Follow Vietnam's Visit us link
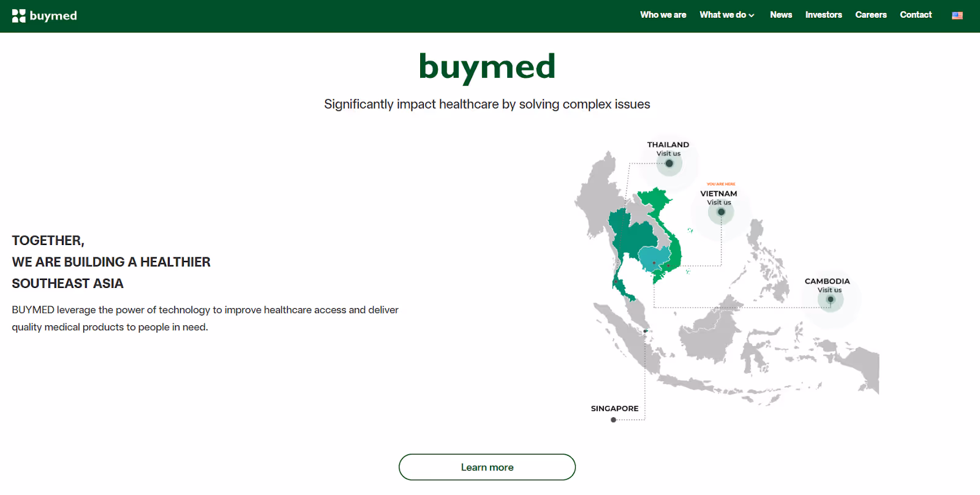This screenshot has height=495, width=980. pos(719,202)
